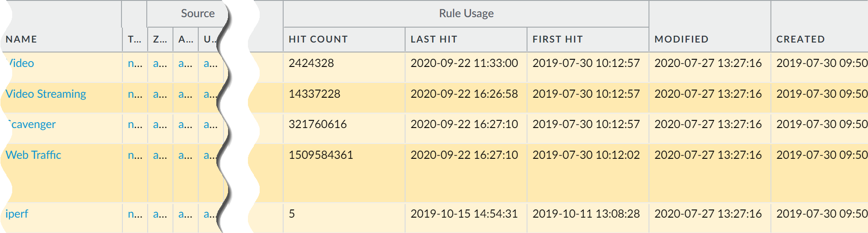Open the Scavenger rule link

33,124
